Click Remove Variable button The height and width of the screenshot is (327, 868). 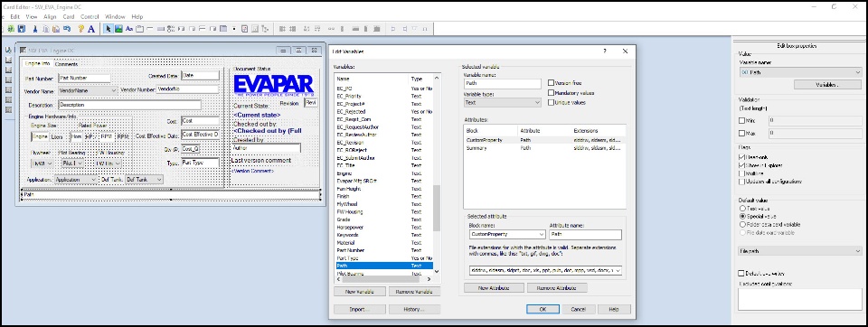415,292
